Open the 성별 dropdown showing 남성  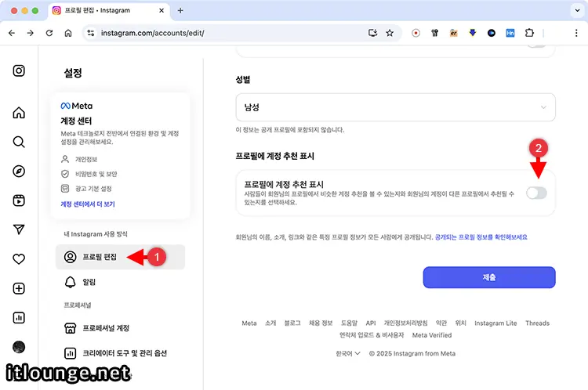coord(395,107)
